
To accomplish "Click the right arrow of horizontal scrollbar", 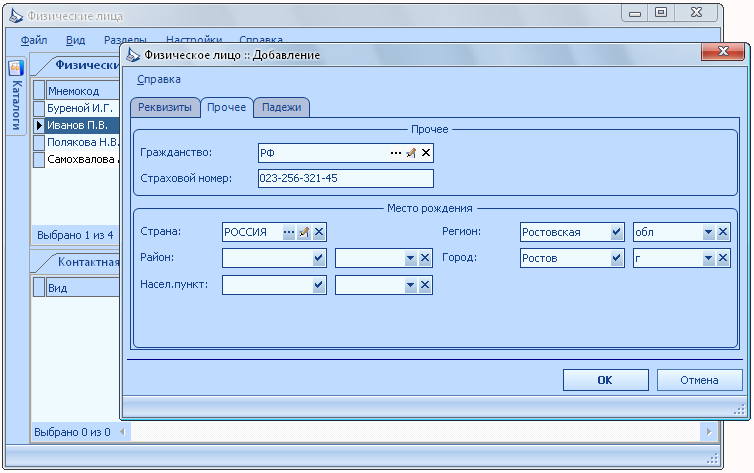I will [709, 432].
